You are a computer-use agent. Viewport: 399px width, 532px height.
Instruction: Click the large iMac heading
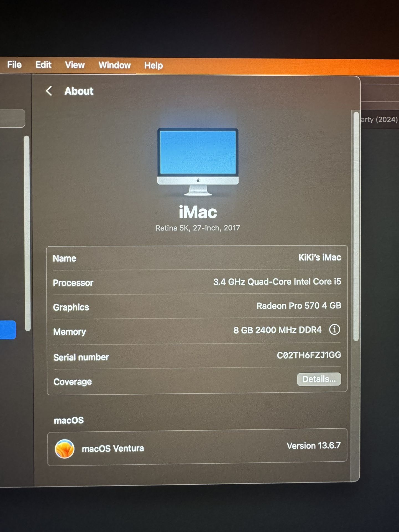tap(198, 212)
